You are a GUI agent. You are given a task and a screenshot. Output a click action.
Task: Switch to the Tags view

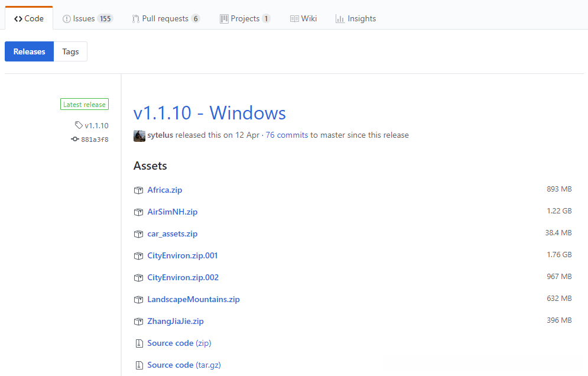click(x=70, y=51)
